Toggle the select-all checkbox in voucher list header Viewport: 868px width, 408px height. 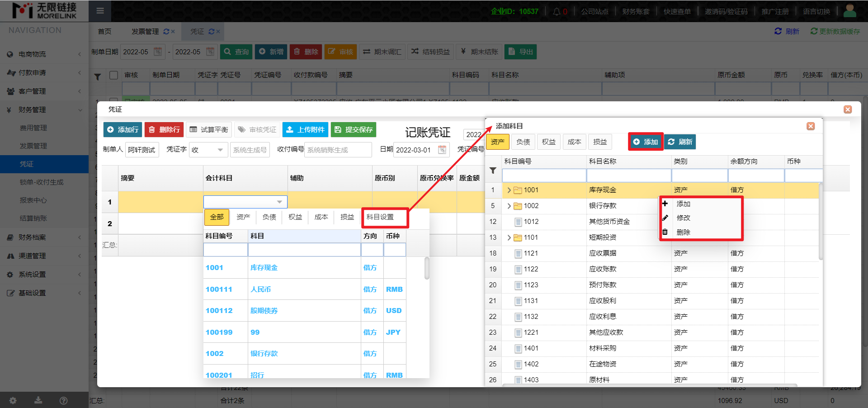114,75
